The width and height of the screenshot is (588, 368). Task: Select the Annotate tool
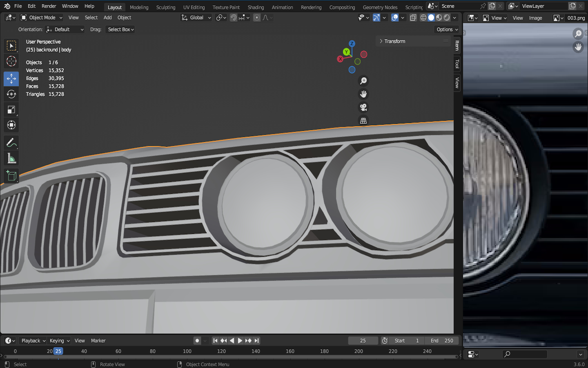pos(11,143)
